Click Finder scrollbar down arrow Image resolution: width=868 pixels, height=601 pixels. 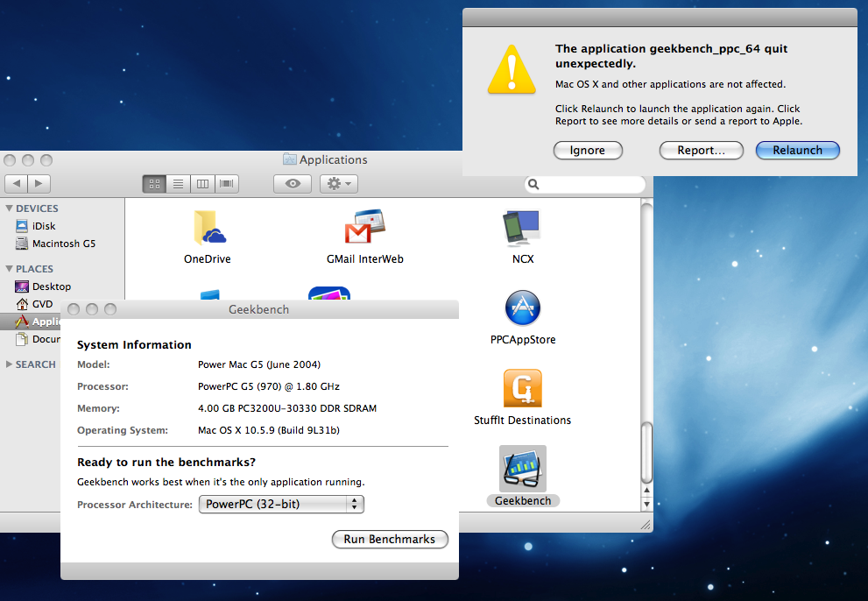pyautogui.click(x=646, y=504)
